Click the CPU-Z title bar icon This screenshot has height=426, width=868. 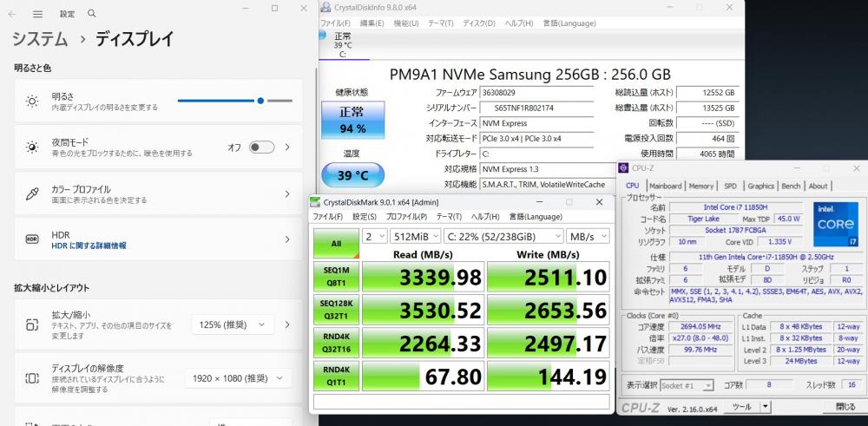[624, 167]
